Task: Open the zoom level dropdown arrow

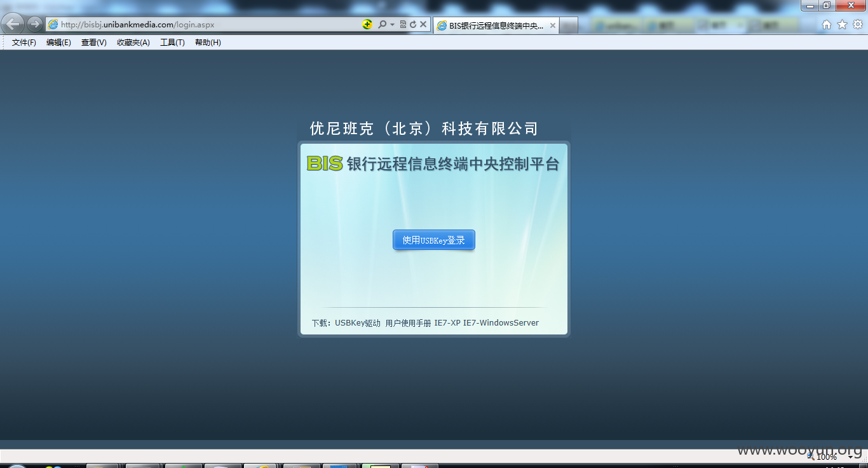Action: click(850, 457)
